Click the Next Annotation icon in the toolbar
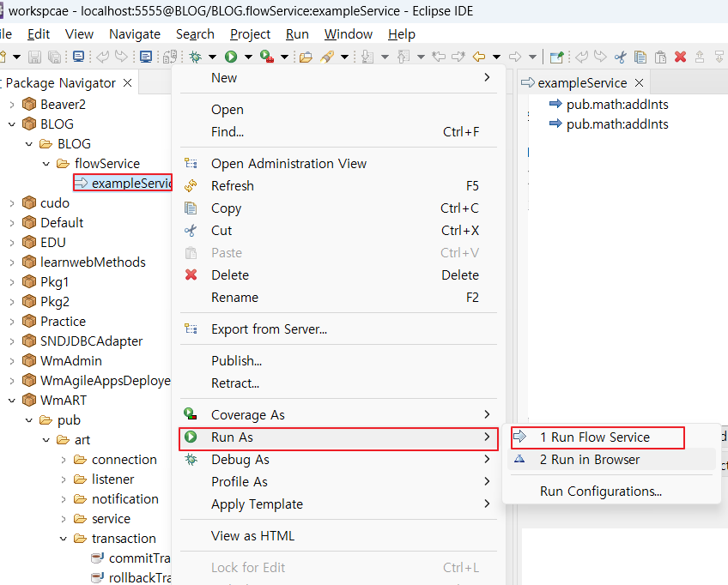 (367, 57)
